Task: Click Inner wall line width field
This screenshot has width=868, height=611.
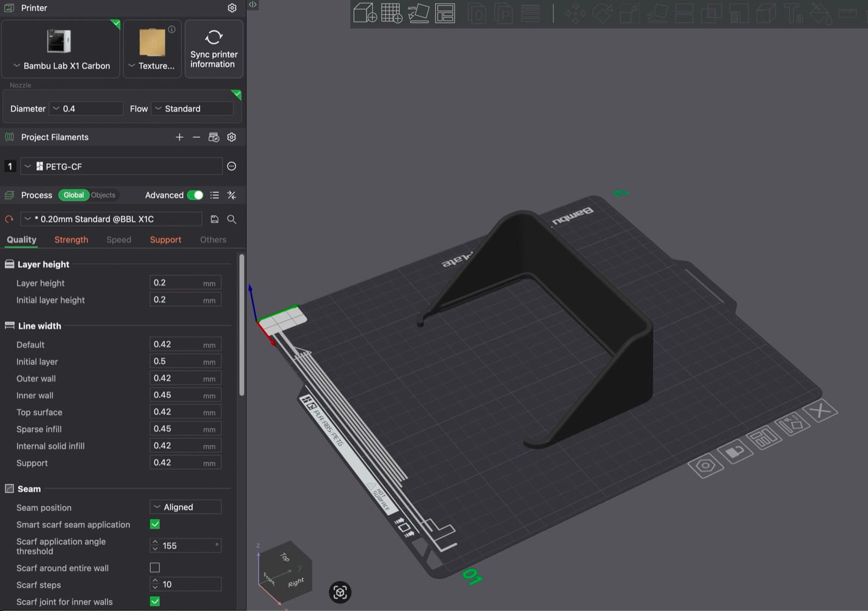Action: pos(186,395)
